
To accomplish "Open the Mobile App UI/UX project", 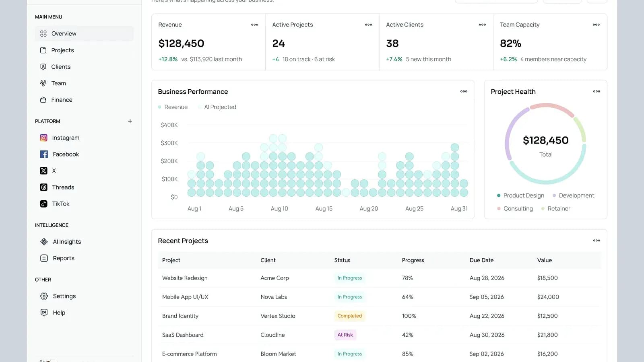I will pos(185,297).
